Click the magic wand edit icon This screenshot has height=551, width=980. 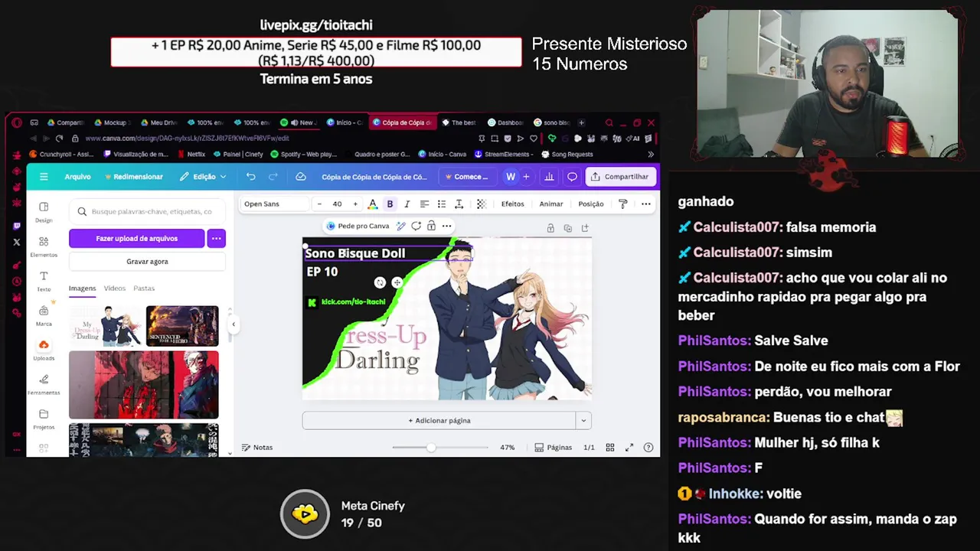[x=400, y=227]
